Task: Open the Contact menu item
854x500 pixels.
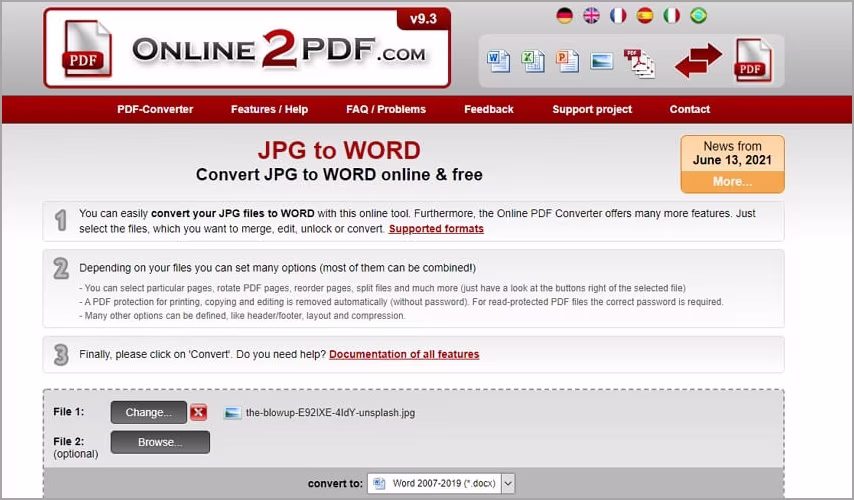Action: click(690, 109)
